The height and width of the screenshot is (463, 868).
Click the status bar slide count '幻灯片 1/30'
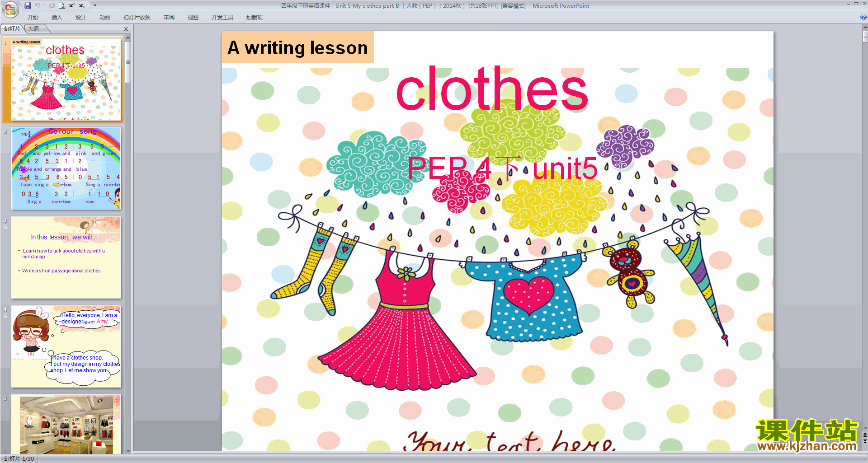(19, 458)
